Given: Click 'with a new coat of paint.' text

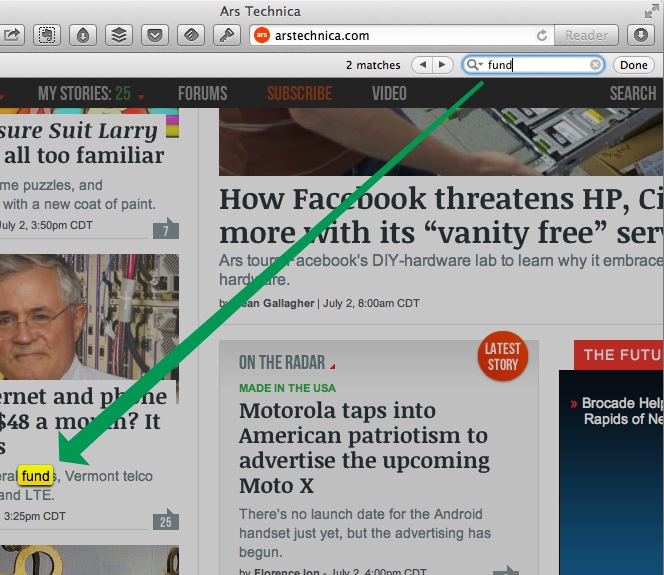Looking at the screenshot, I should click(x=79, y=204).
